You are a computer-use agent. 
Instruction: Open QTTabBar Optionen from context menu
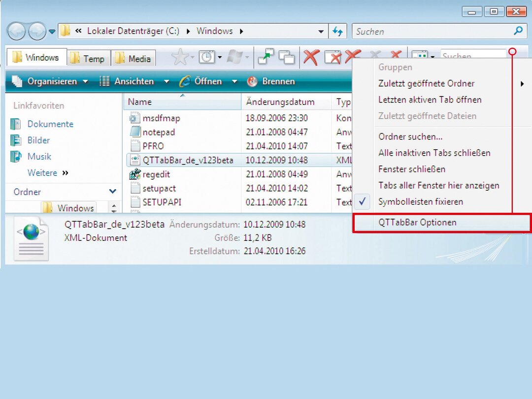[x=417, y=222]
